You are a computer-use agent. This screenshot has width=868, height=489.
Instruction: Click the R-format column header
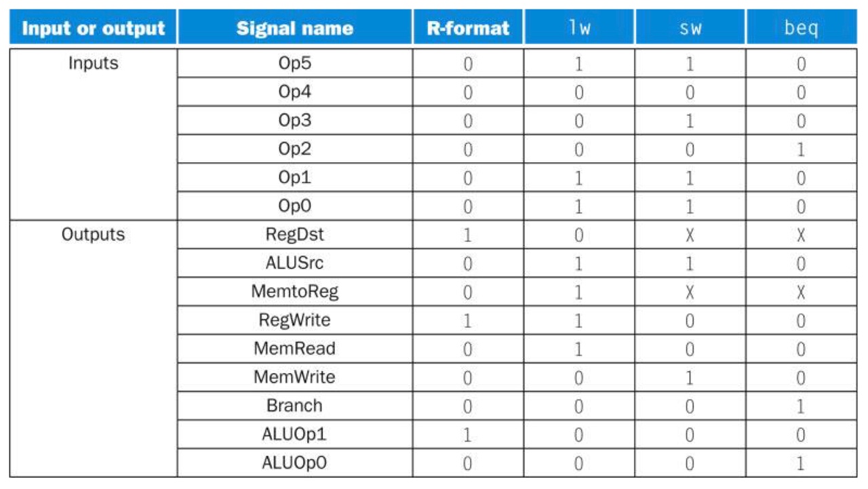468,28
